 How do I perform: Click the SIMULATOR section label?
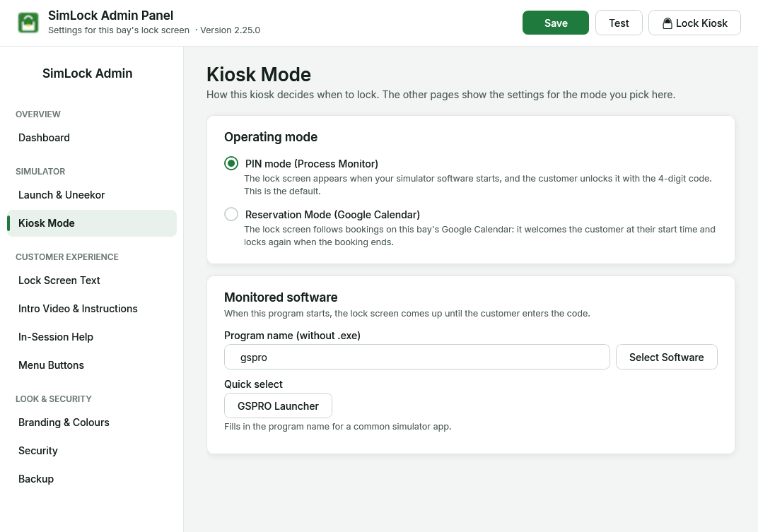pyautogui.click(x=40, y=172)
